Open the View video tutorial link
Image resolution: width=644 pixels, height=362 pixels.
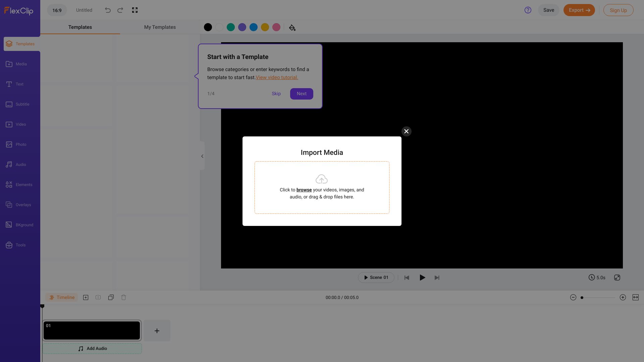pyautogui.click(x=277, y=77)
